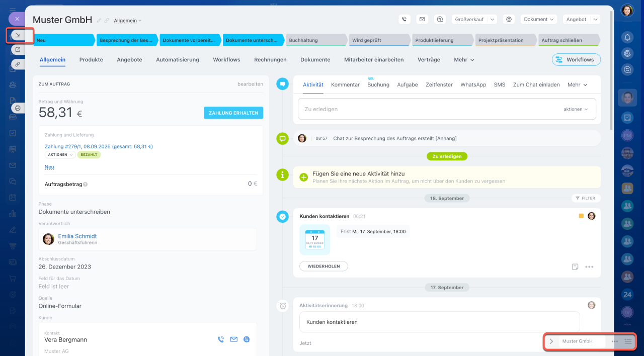Click the email envelope icon in header

coord(422,19)
